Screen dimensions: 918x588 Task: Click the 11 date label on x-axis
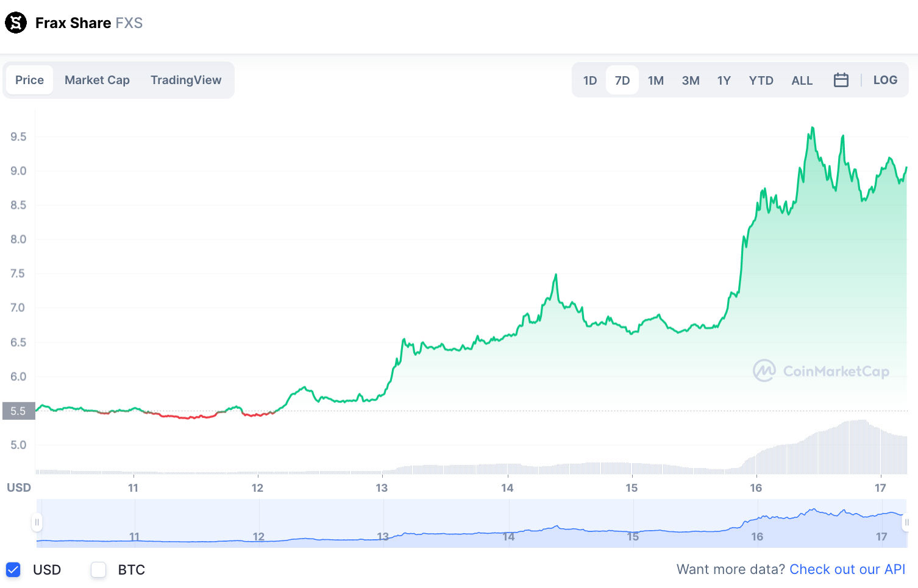pos(133,488)
